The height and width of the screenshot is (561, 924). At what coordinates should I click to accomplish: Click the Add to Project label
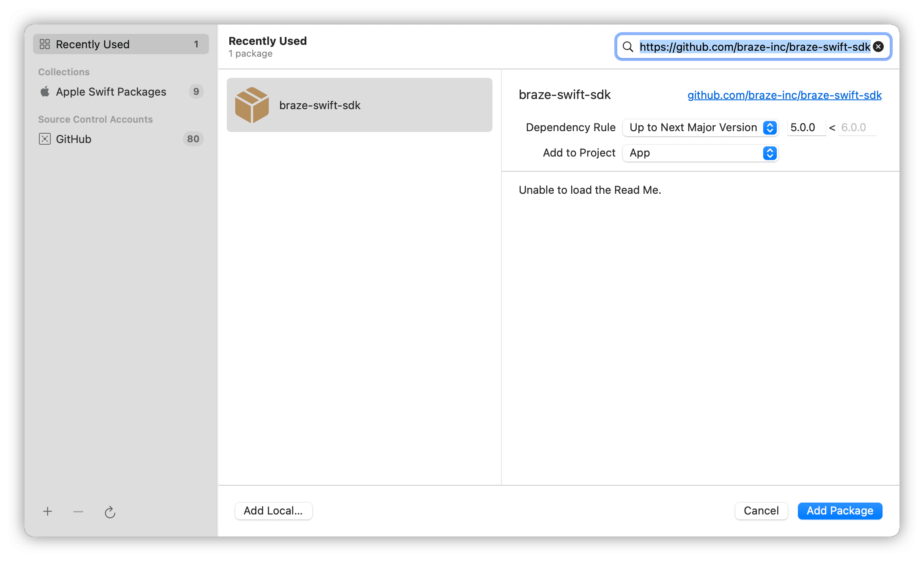click(579, 153)
